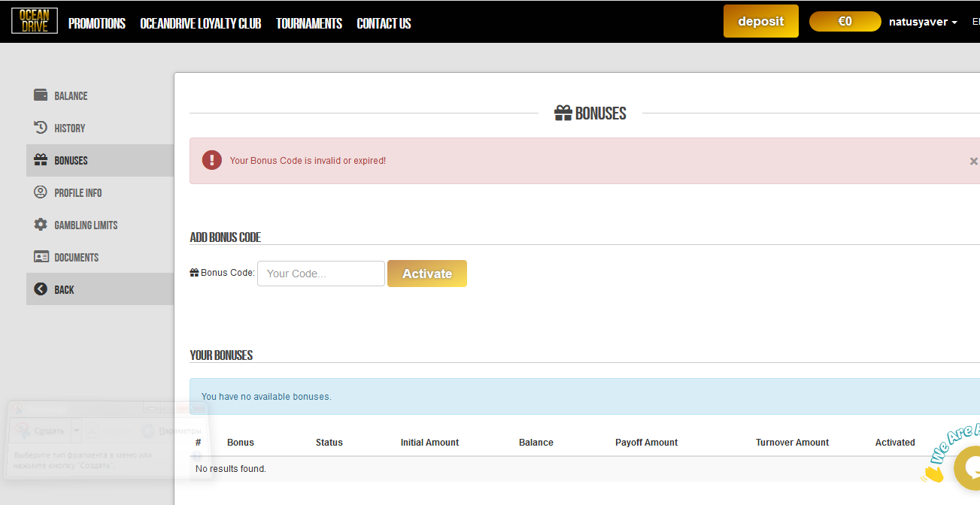
Task: Click the Profile Info user icon
Action: click(x=41, y=192)
